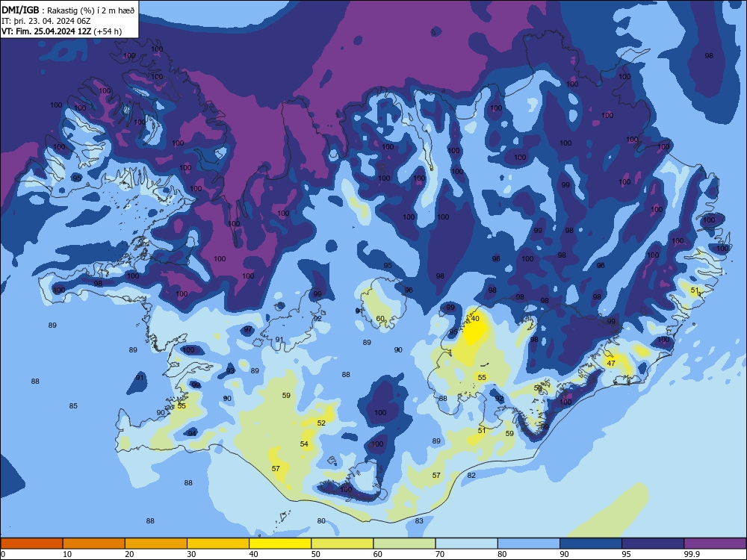Click the 40 label on the legend scale
Screen dimensions: 747x560
pos(254,554)
